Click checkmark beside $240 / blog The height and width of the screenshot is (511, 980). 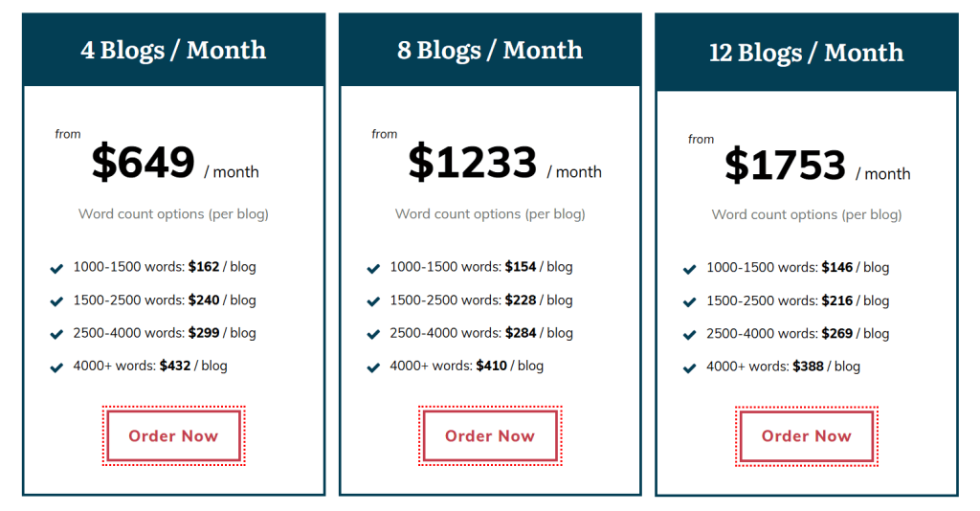click(x=56, y=301)
